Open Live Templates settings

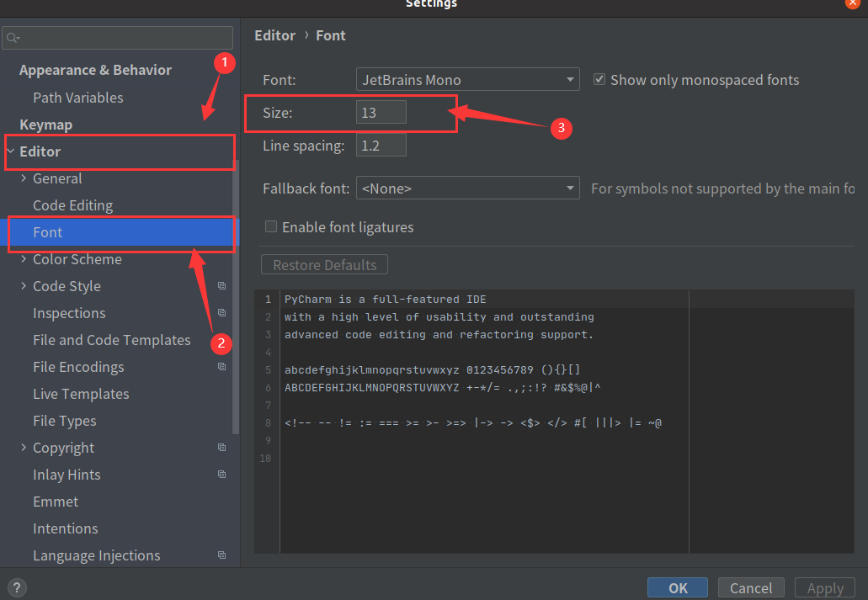tap(81, 394)
